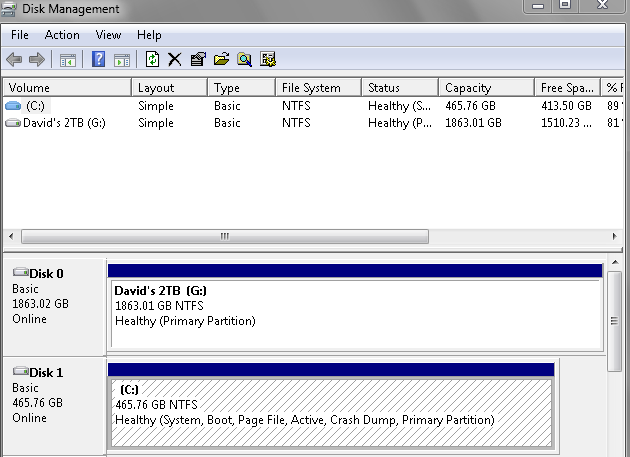Click Simple layout cell for David's 2TB
The height and width of the screenshot is (457, 630).
156,123
